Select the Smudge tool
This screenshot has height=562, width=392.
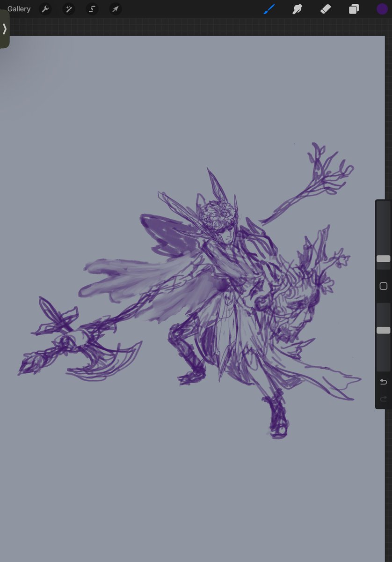(x=297, y=9)
